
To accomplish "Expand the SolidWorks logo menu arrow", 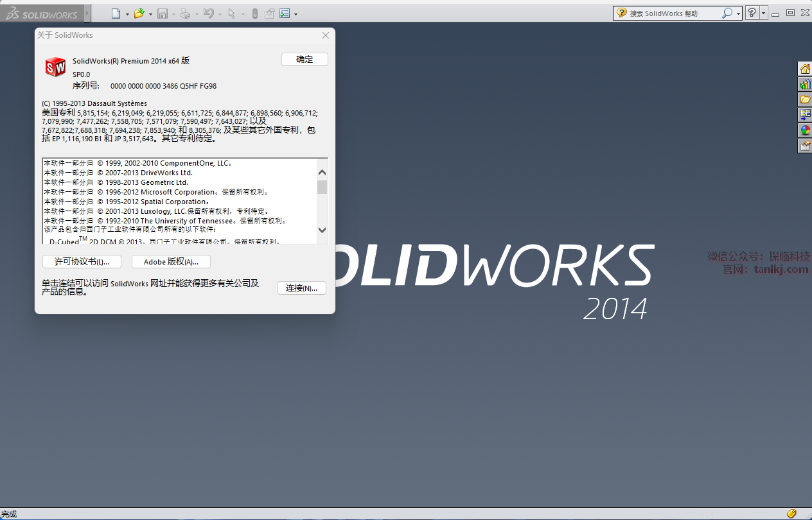I will pyautogui.click(x=87, y=13).
